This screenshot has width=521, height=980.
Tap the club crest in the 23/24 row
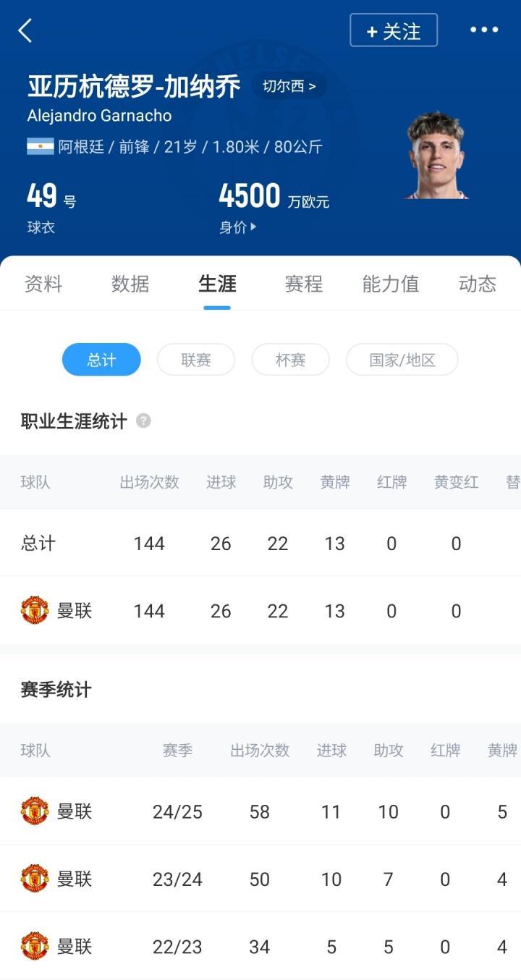coord(35,879)
